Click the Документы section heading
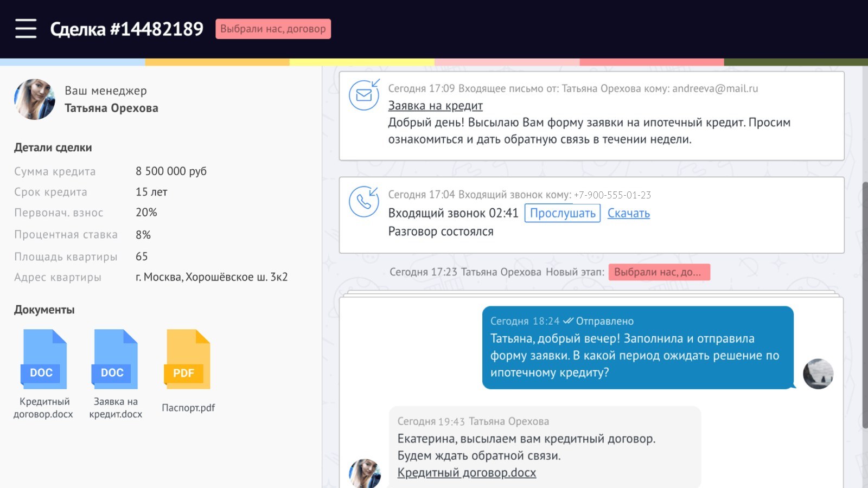 44,310
